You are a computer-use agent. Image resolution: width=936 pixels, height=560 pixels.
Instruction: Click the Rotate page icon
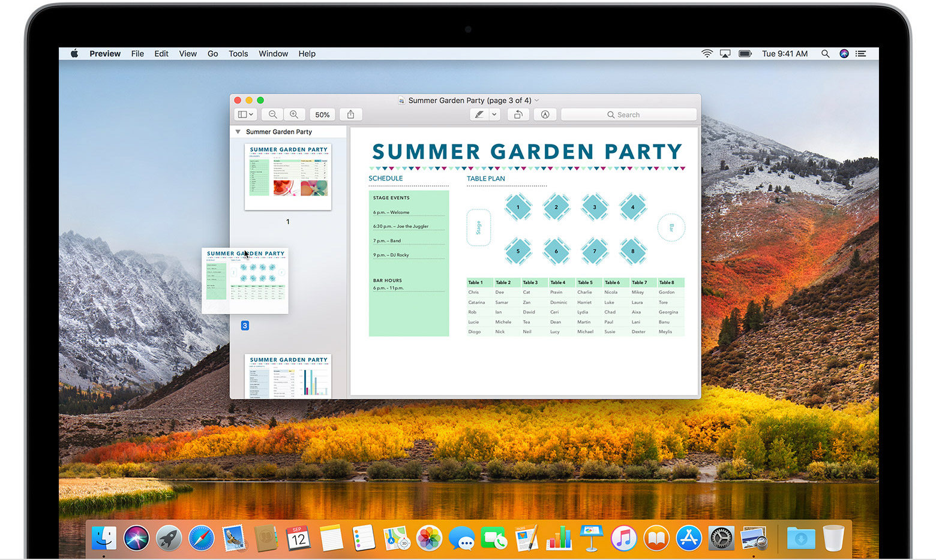(x=518, y=114)
